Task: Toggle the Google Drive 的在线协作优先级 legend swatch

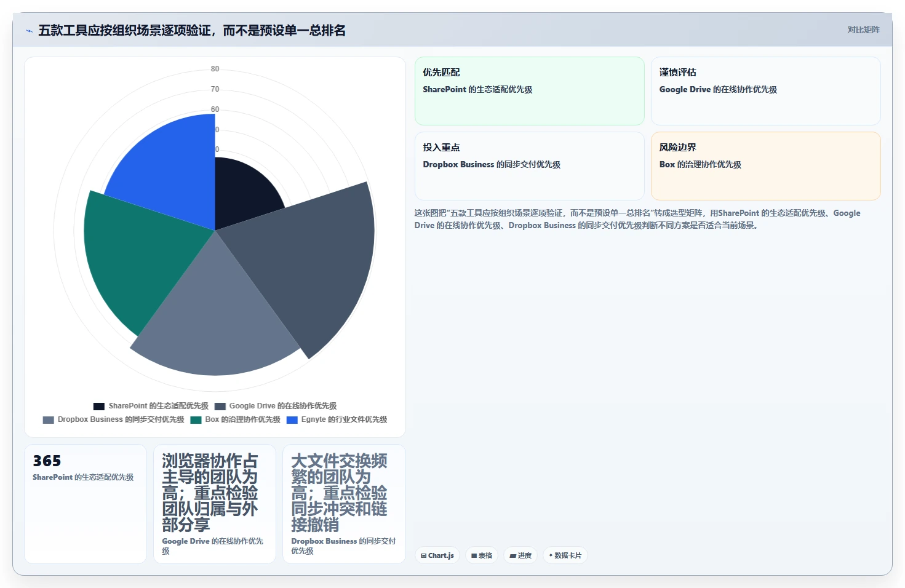Action: point(220,407)
